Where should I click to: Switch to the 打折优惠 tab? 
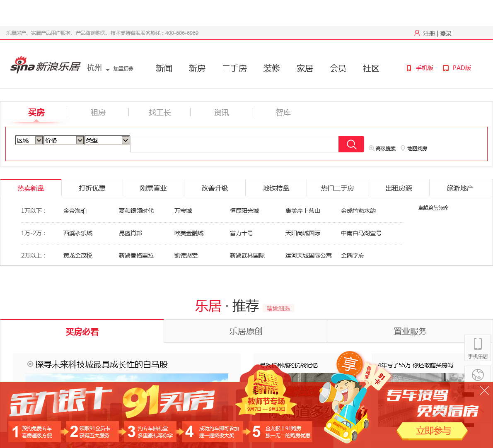[x=92, y=188]
